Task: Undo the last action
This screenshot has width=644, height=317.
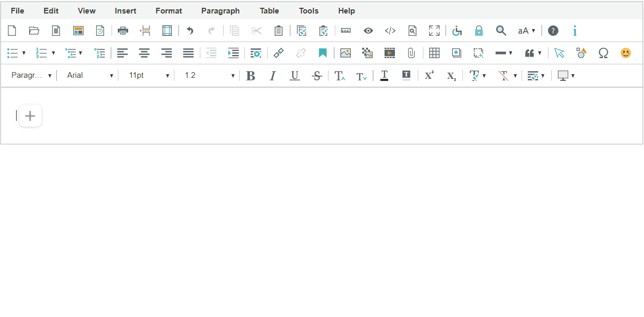Action: (x=190, y=31)
